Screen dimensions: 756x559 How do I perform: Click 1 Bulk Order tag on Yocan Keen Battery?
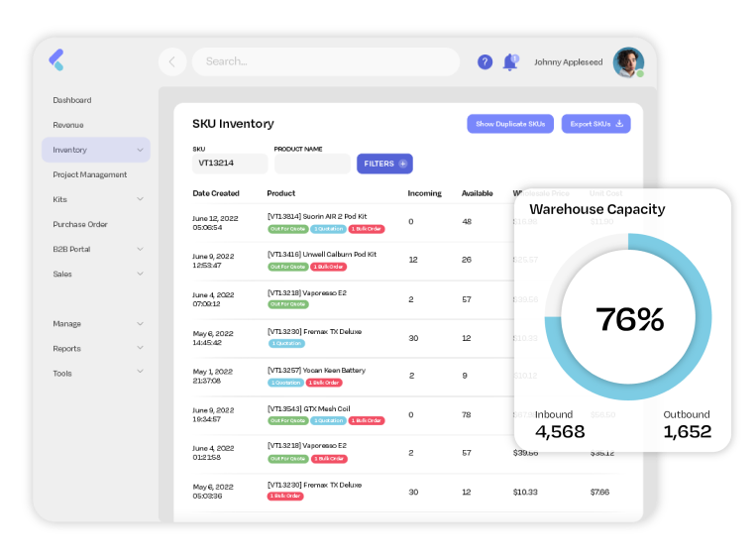click(x=324, y=383)
